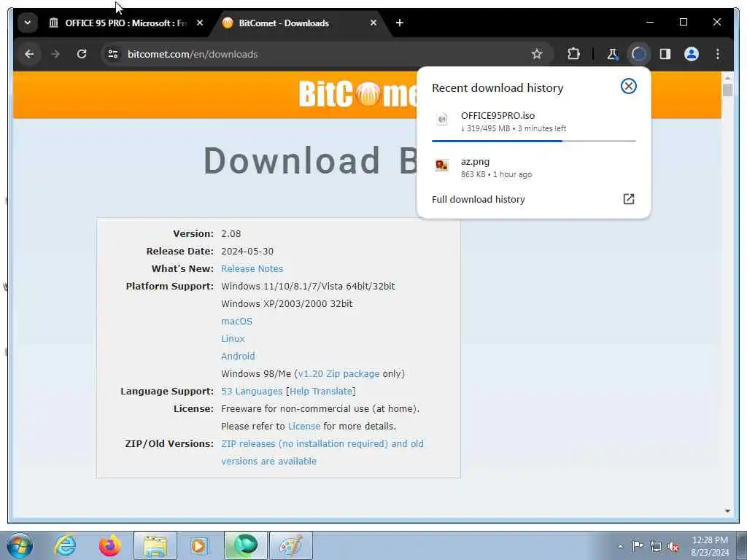Open the tab search dropdown arrow

click(x=28, y=23)
